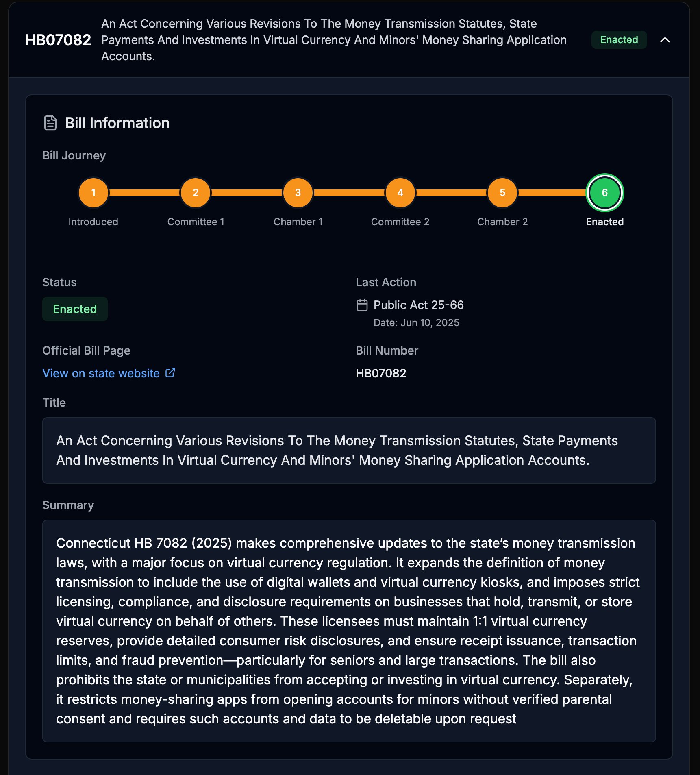Click the Bill Information document icon
Screen dimensions: 700x775
pos(50,123)
